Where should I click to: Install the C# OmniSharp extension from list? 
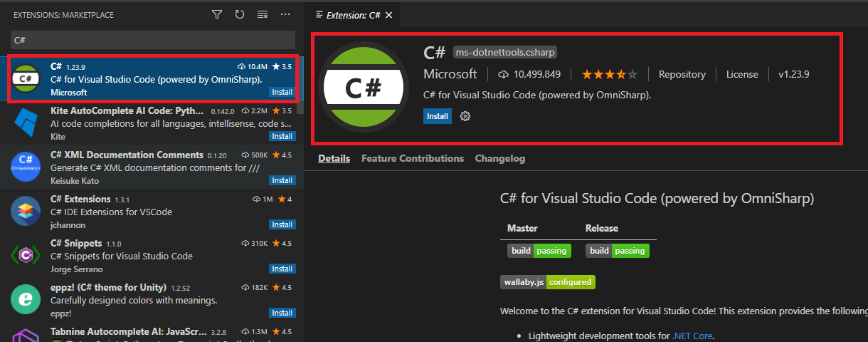pos(282,93)
